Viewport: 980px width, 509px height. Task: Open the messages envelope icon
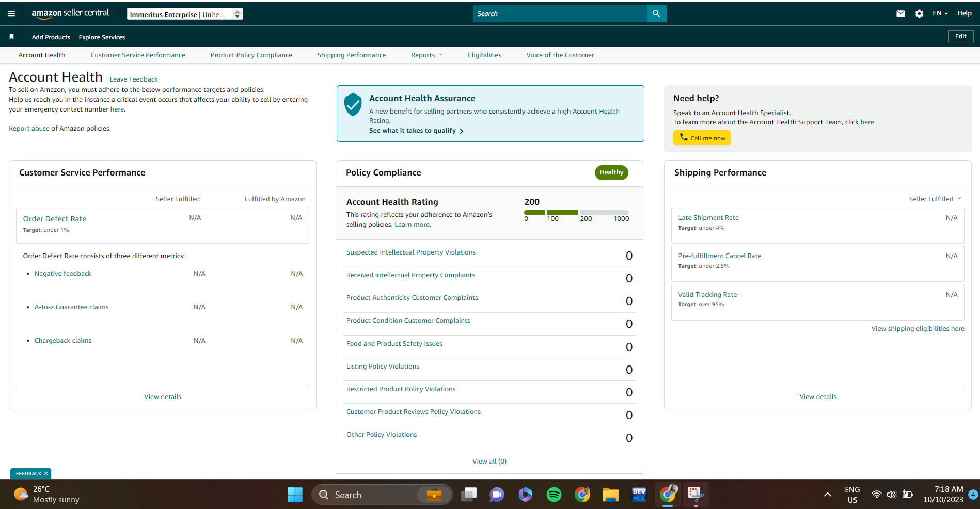click(900, 14)
